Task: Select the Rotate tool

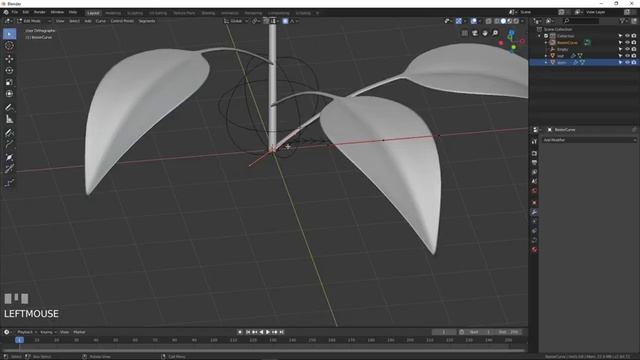Action: [9, 70]
